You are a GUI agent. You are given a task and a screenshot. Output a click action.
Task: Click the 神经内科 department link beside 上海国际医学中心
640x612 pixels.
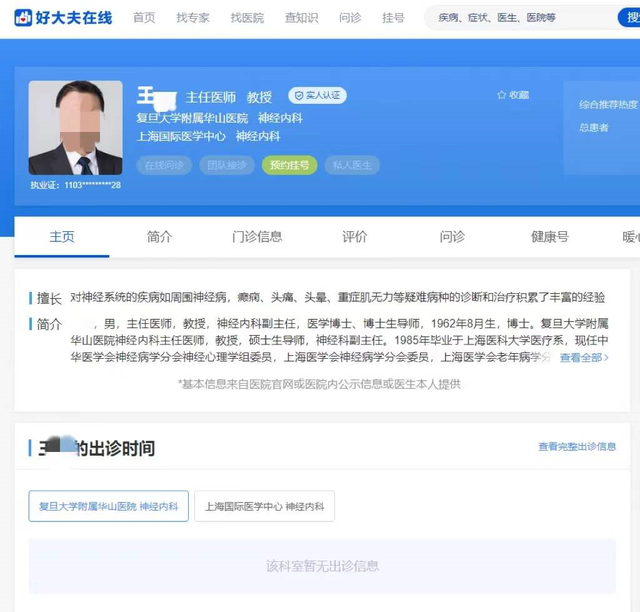(258, 136)
